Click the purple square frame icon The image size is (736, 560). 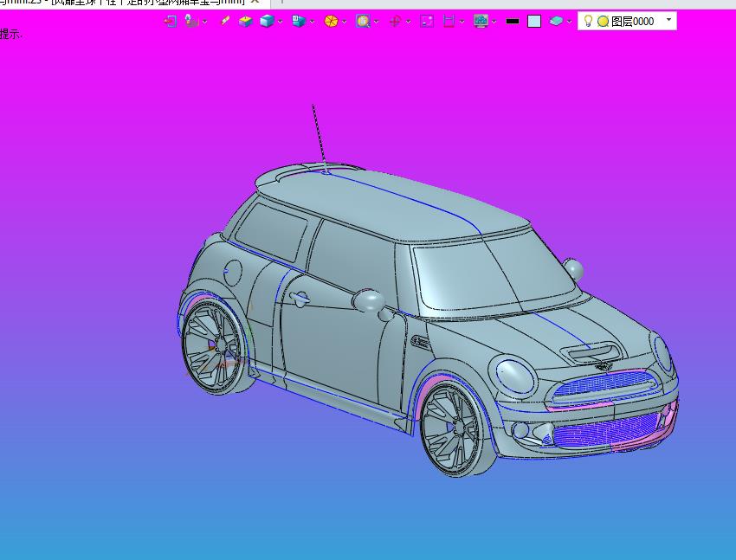(x=427, y=21)
